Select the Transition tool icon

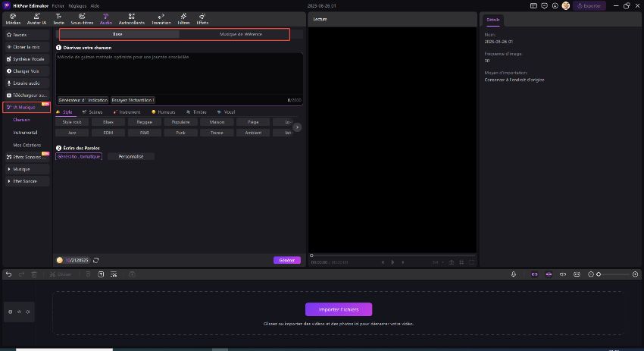click(161, 19)
